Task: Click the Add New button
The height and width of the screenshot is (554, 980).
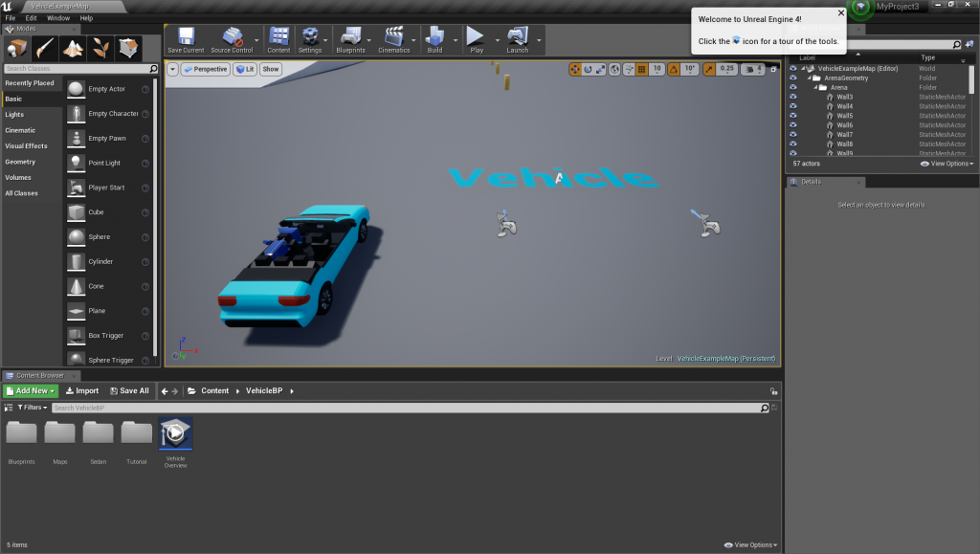Action: click(x=31, y=390)
